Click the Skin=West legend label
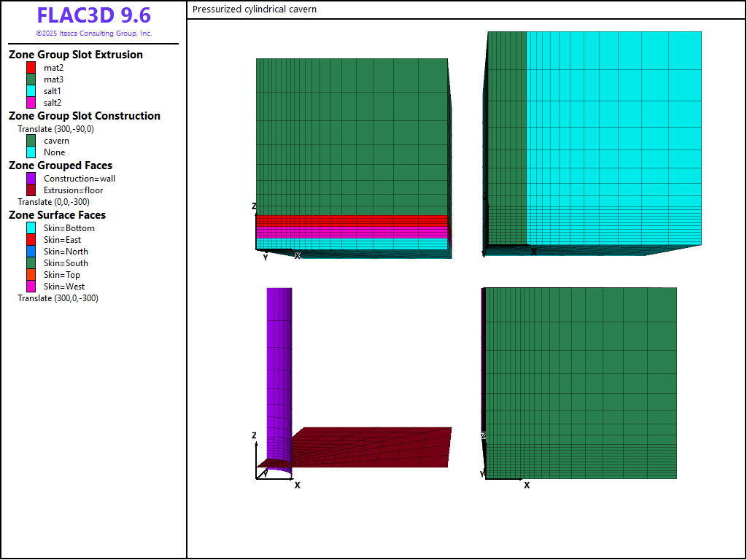This screenshot has width=747, height=560. [x=64, y=287]
